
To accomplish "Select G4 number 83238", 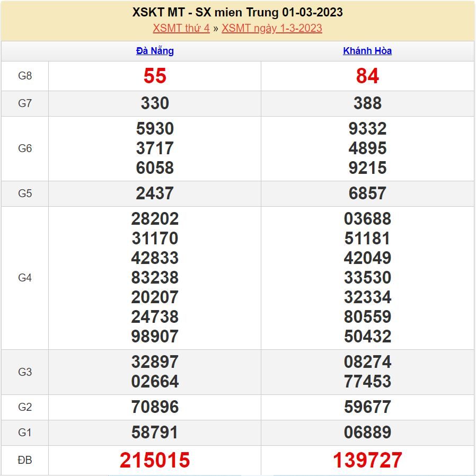I will click(155, 277).
